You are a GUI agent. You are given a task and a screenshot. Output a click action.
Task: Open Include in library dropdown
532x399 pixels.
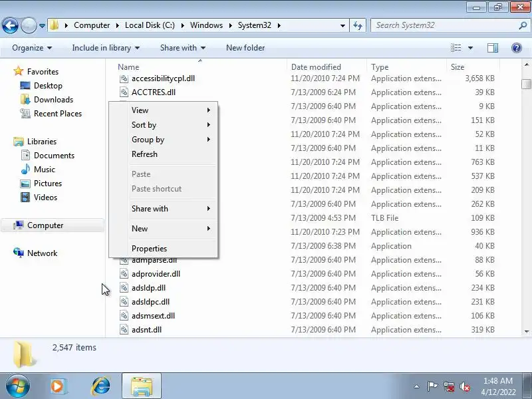[x=106, y=48]
